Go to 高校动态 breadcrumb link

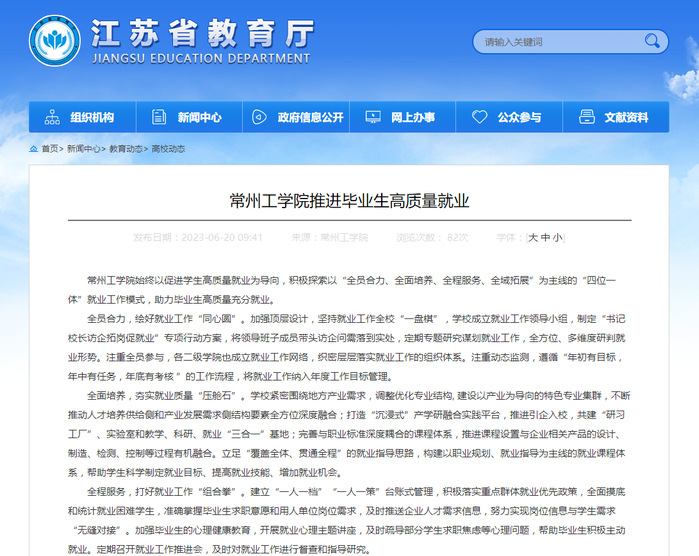pos(168,149)
